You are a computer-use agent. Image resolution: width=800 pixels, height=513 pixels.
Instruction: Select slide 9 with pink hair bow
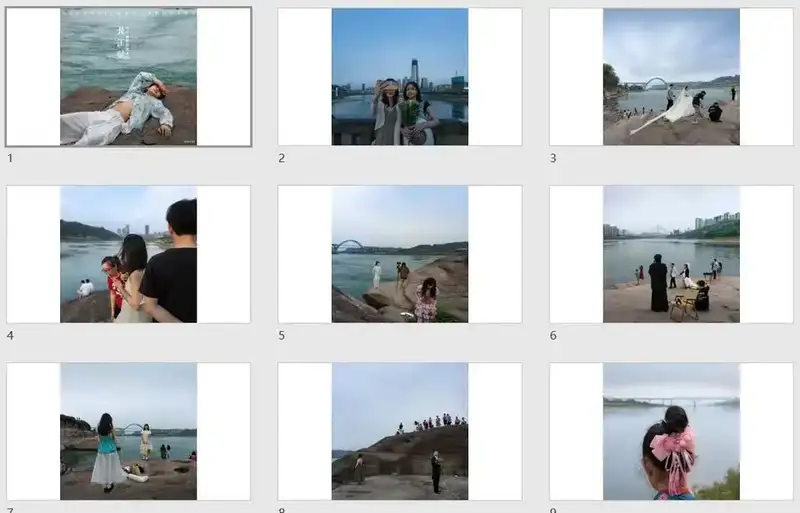[671, 431]
